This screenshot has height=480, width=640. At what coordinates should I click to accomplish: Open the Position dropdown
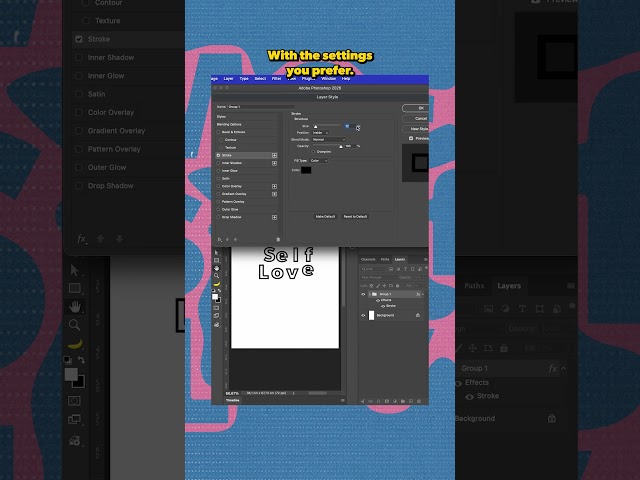tap(320, 133)
